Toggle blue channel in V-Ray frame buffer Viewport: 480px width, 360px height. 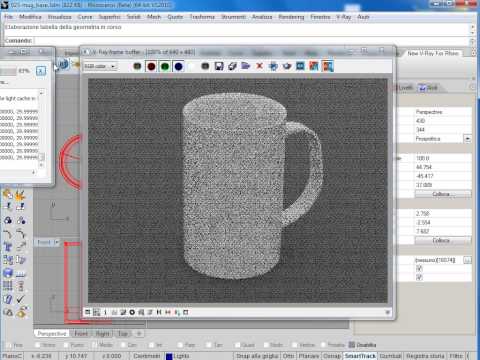click(178, 66)
